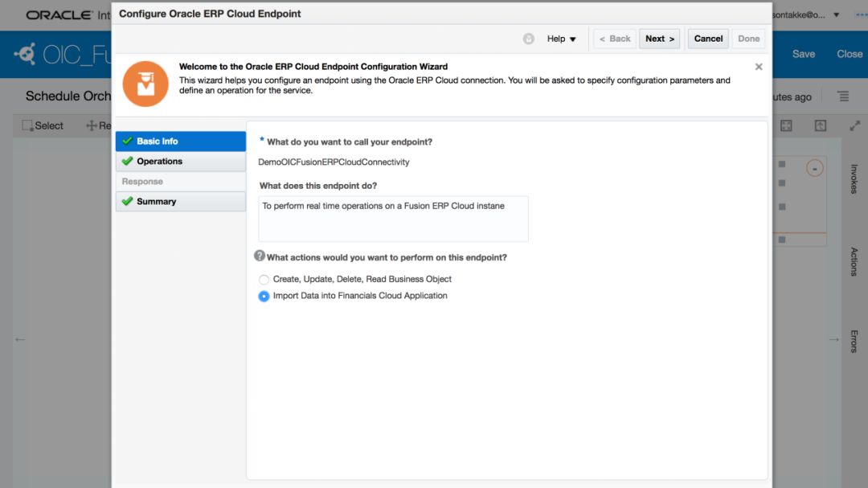Open the Help dropdown menu

click(561, 39)
